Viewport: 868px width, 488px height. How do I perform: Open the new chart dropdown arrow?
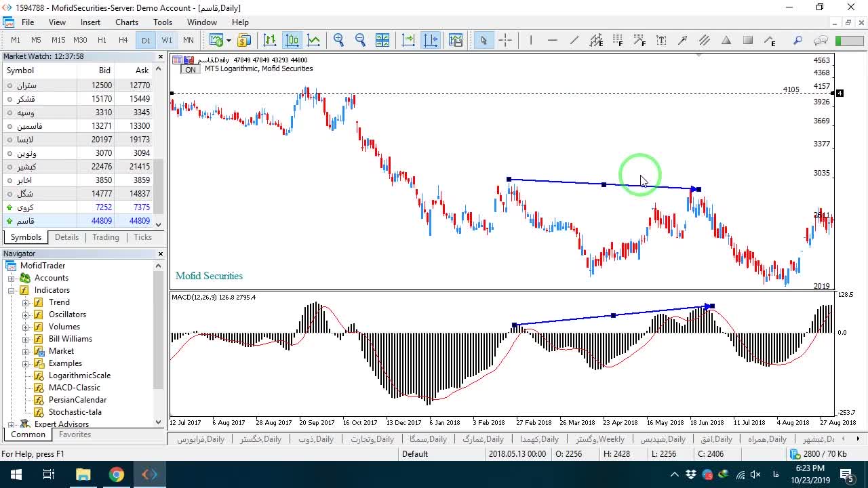[229, 41]
